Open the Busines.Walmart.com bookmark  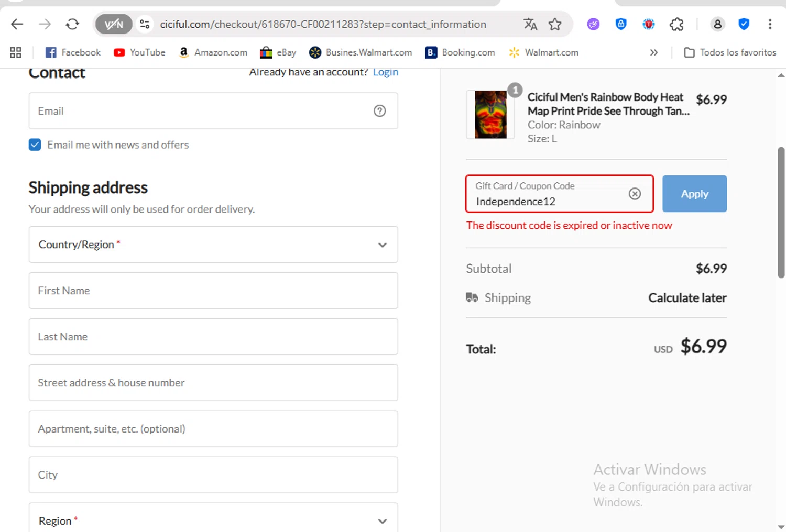(x=361, y=52)
